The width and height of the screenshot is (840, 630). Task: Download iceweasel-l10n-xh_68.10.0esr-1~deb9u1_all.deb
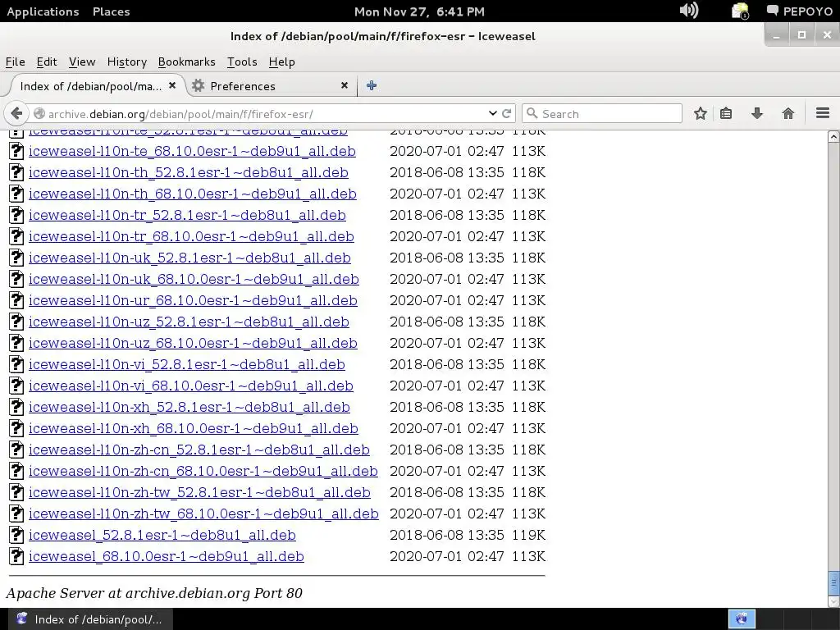coord(194,428)
